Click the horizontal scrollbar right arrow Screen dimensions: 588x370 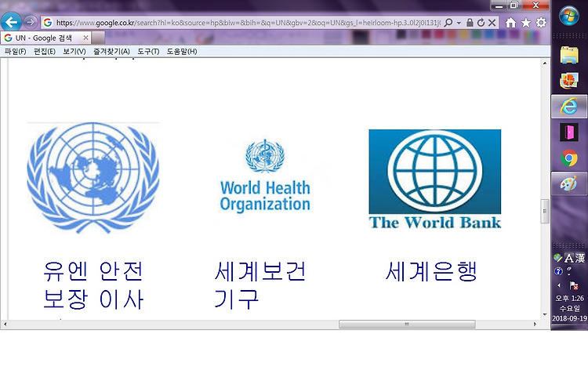point(535,325)
